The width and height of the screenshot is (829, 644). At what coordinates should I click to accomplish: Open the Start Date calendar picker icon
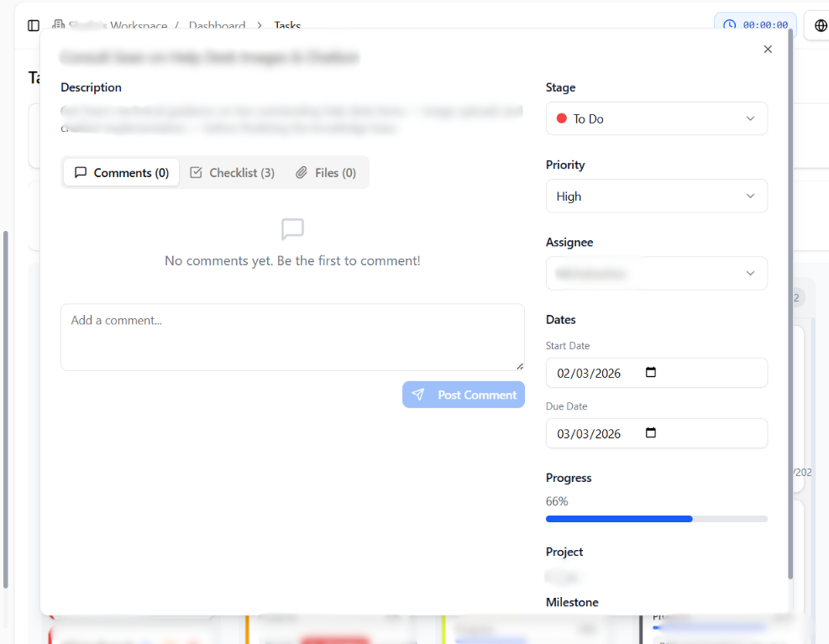click(x=651, y=373)
